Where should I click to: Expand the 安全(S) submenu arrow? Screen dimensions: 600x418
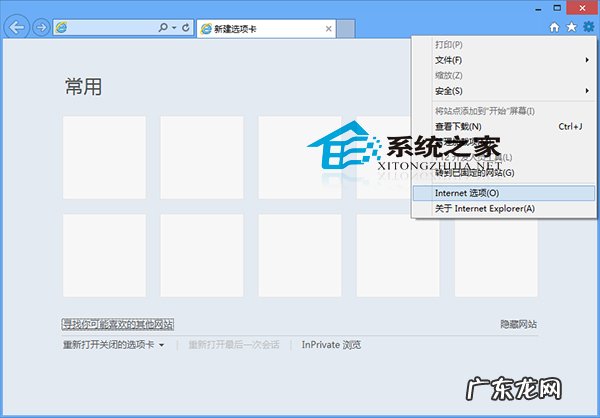click(587, 91)
